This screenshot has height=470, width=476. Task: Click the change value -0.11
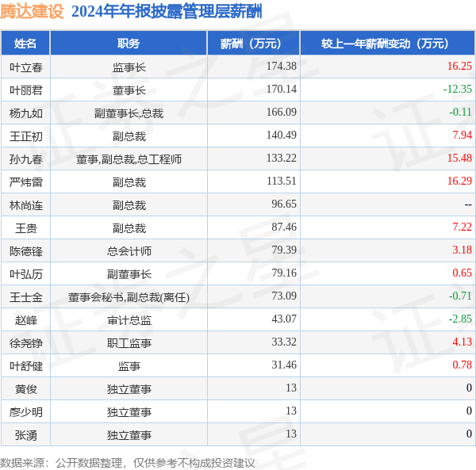click(460, 113)
